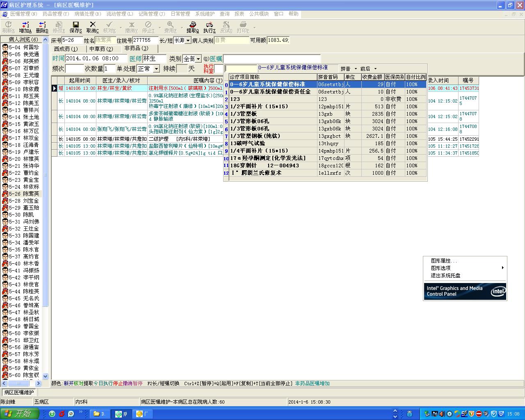This screenshot has height=420, width=525.
Task: Open the dropdown arrow beside 核对 button
Action: 121,28
